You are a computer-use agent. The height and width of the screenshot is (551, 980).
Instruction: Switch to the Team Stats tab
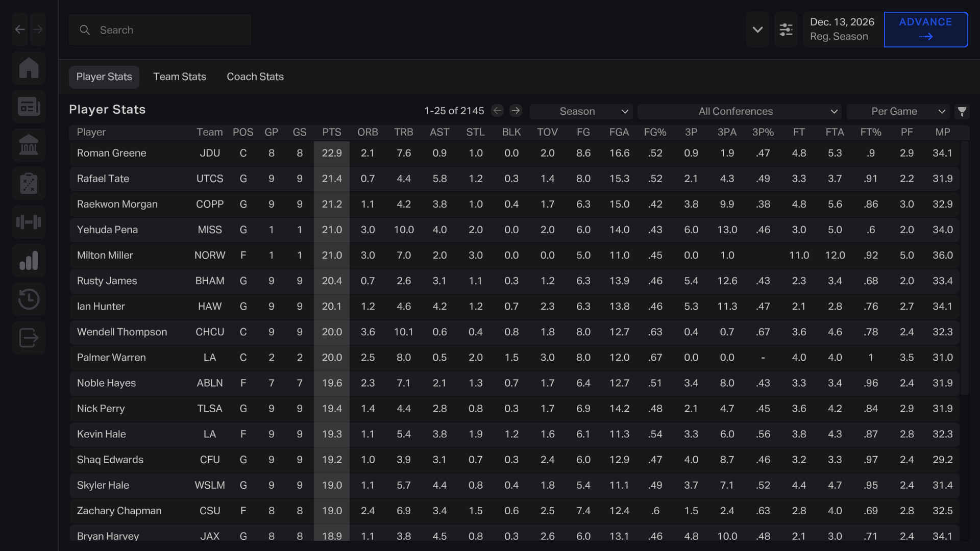[x=180, y=77]
